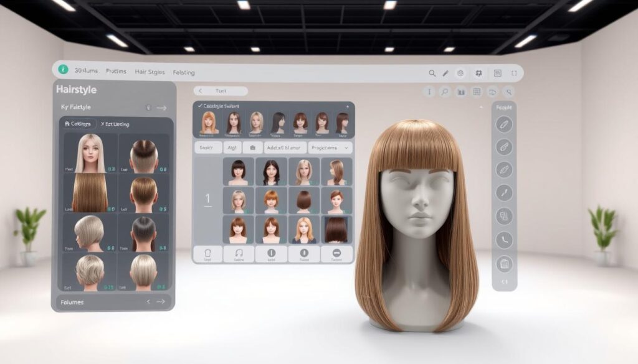Pick the orange short bob in the grid

tap(271, 201)
